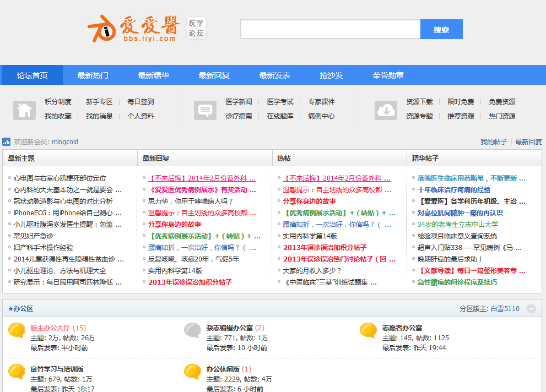This screenshot has height=392, width=546.
Task: Open the 免费资源 link
Action: (x=502, y=101)
